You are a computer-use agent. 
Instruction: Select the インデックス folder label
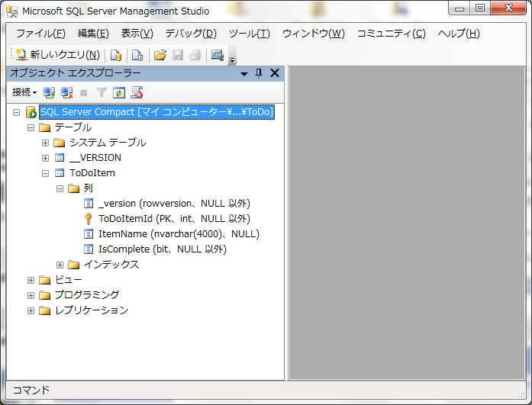[x=111, y=265]
